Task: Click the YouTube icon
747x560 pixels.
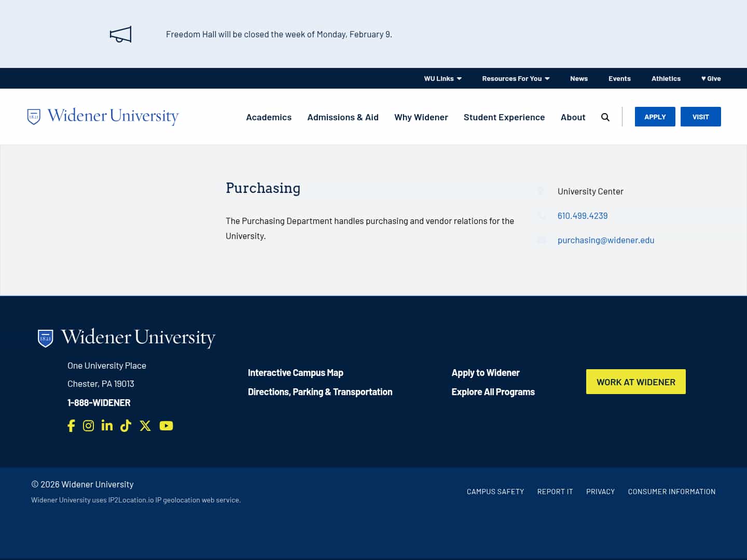Action: point(166,426)
